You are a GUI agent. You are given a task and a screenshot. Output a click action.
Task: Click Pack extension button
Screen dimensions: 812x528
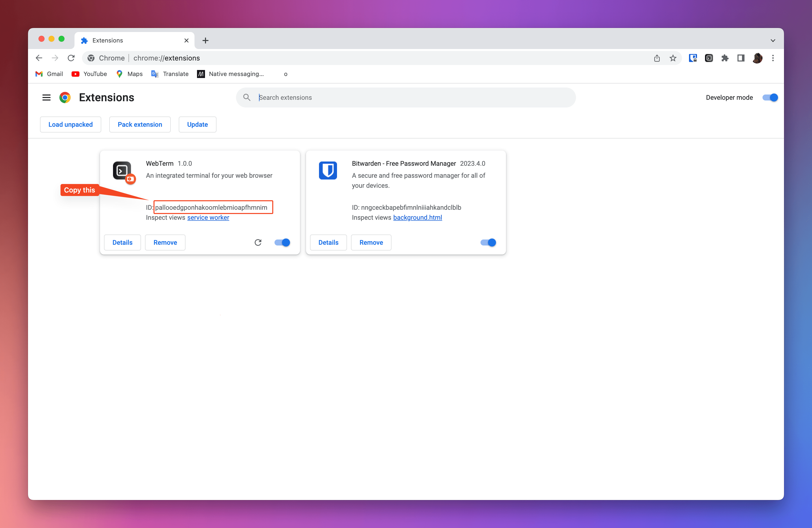[140, 124]
